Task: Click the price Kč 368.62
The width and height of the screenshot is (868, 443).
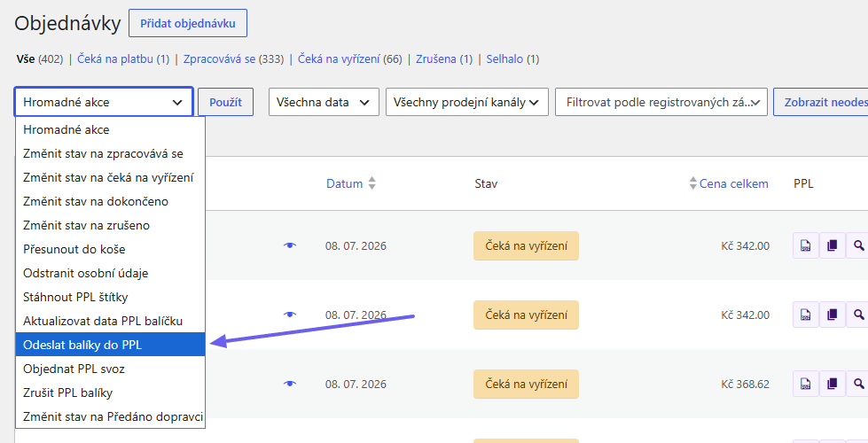Action: tap(745, 384)
